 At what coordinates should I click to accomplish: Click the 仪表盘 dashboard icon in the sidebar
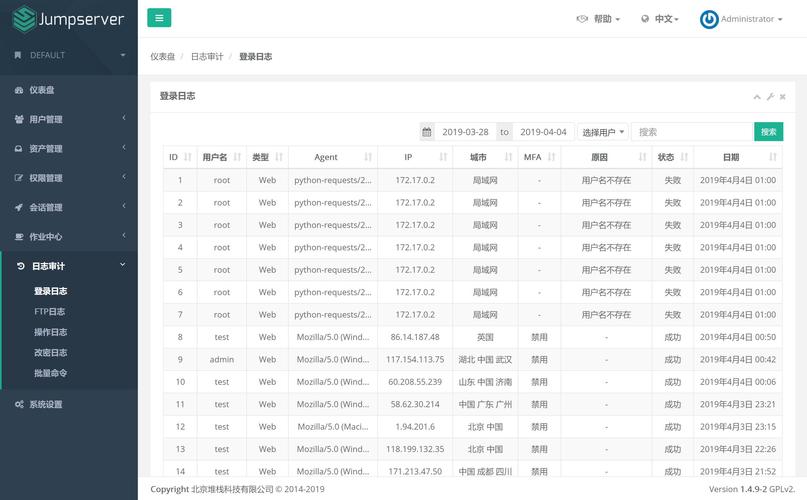[x=19, y=90]
